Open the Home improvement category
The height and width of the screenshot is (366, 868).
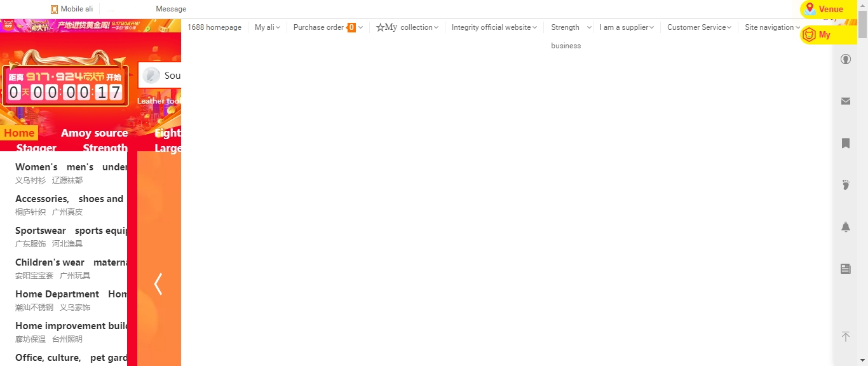(x=71, y=326)
